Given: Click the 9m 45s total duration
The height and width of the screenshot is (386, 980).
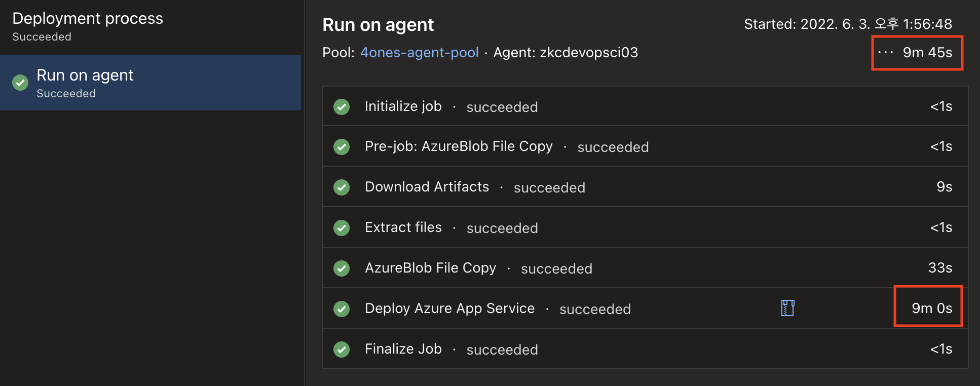Looking at the screenshot, I should pos(927,53).
